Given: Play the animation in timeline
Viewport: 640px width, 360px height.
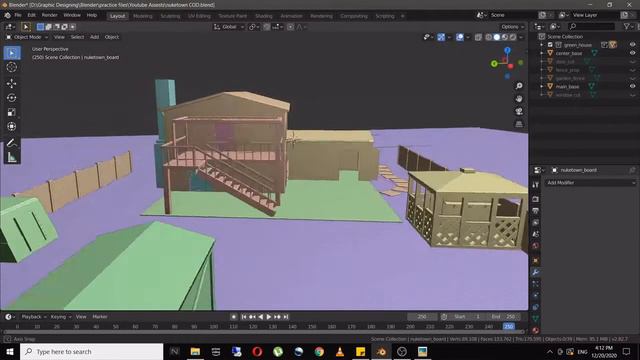Looking at the screenshot, I should click(269, 317).
